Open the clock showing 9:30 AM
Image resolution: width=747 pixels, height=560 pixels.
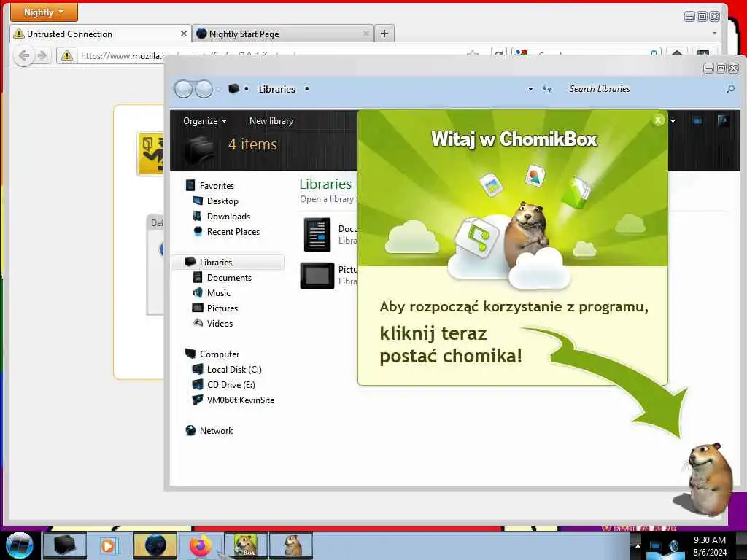pos(710,546)
